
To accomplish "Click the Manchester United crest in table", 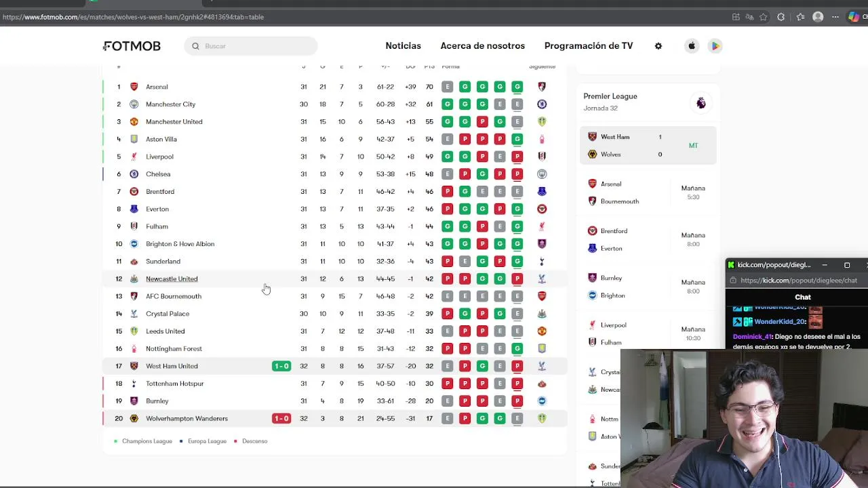I will point(134,122).
